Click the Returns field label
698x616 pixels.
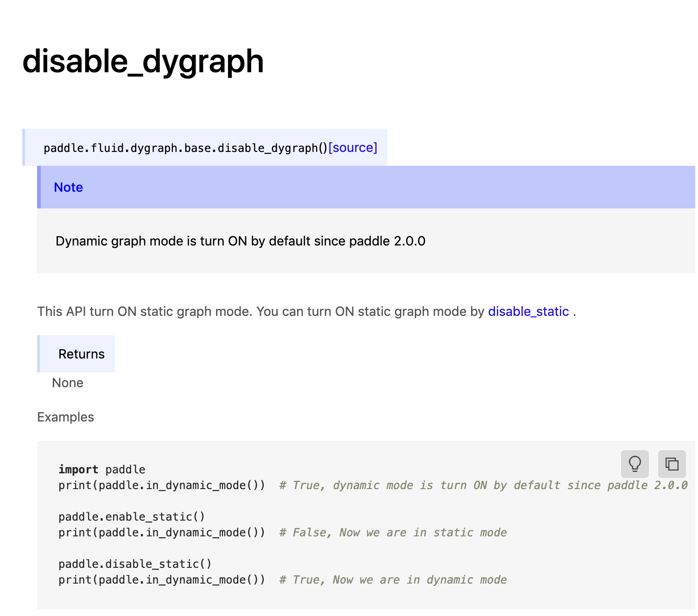82,354
